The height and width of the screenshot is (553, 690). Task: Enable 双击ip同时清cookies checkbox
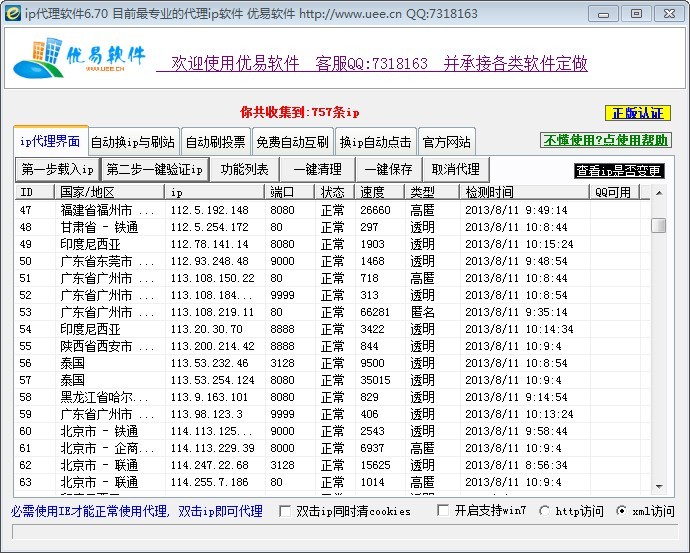285,511
